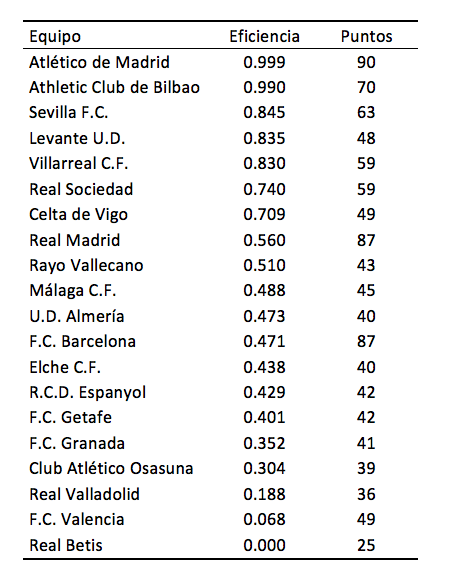Click Rayo Vallecano points value 43
The image size is (452, 587).
point(366,265)
